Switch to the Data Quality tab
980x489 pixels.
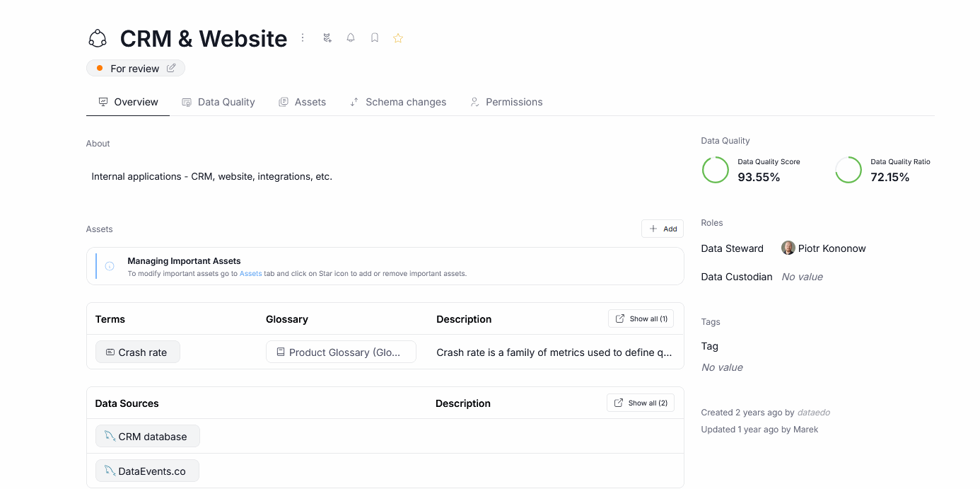pyautogui.click(x=218, y=102)
